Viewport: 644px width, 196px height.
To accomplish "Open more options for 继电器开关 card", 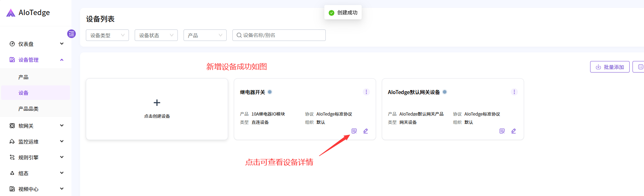I will click(366, 92).
